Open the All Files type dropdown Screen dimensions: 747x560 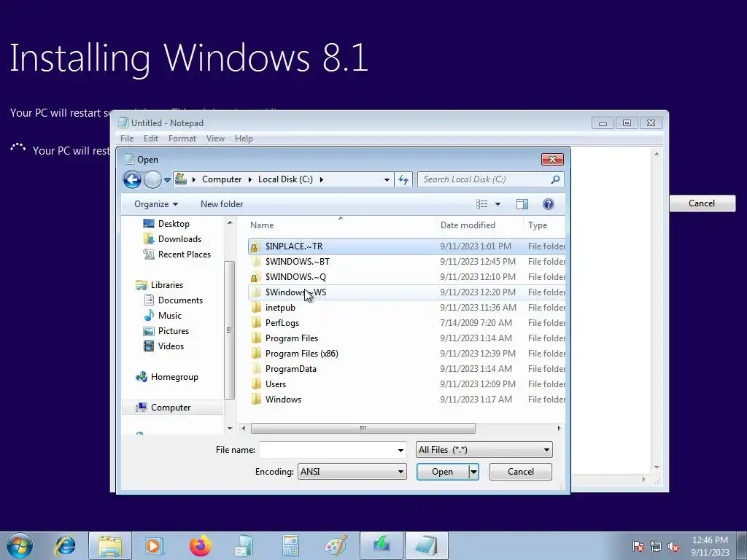484,449
